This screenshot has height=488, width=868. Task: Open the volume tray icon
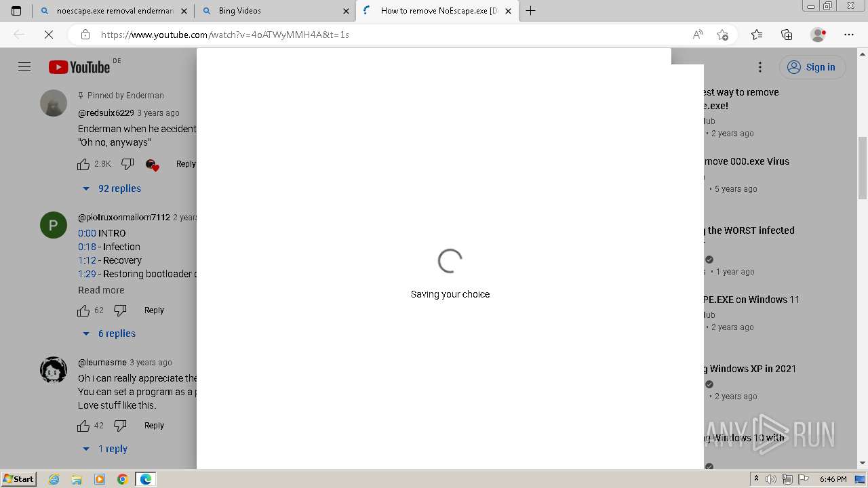coord(771,479)
